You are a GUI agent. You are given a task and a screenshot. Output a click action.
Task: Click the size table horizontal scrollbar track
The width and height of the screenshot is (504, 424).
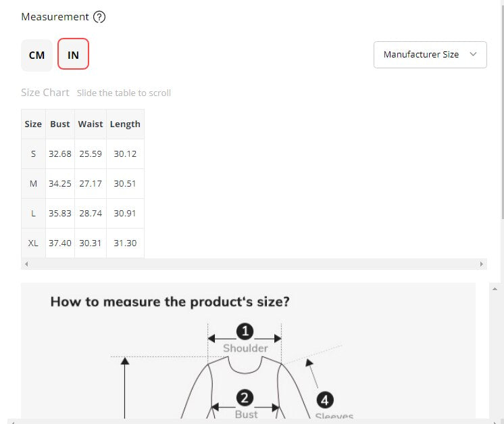(x=254, y=264)
